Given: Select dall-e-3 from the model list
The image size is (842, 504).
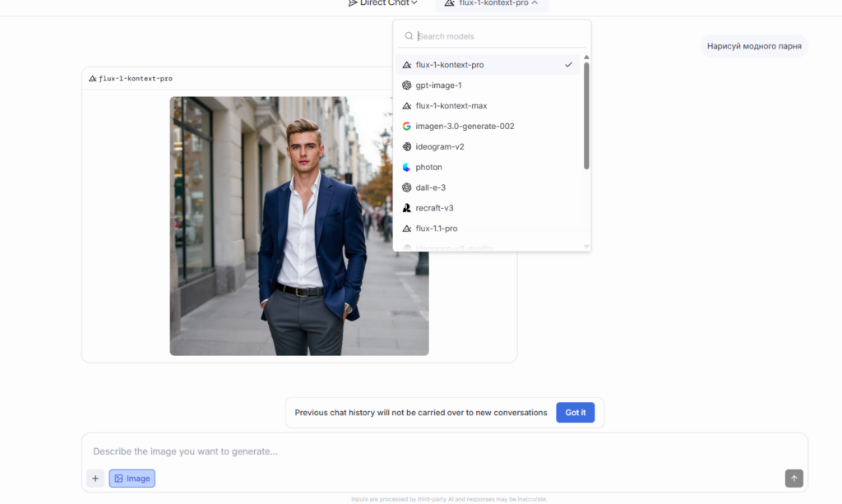Looking at the screenshot, I should 488,187.
